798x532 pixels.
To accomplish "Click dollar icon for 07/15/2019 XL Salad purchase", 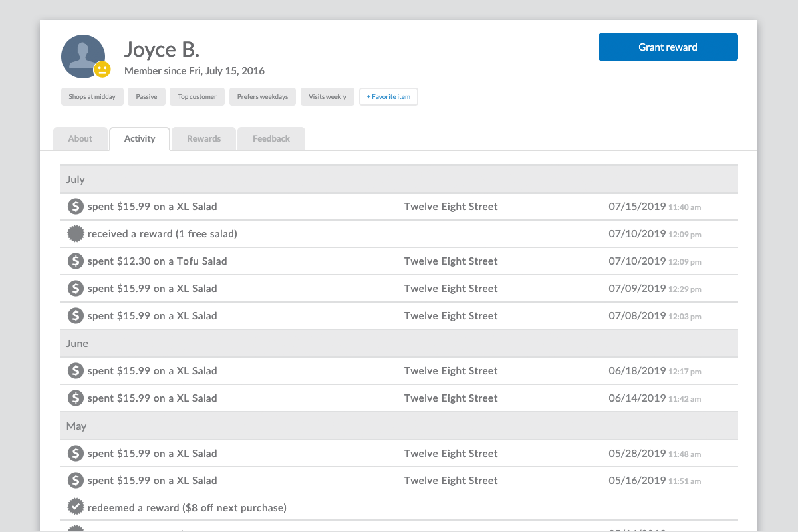I will pyautogui.click(x=76, y=207).
